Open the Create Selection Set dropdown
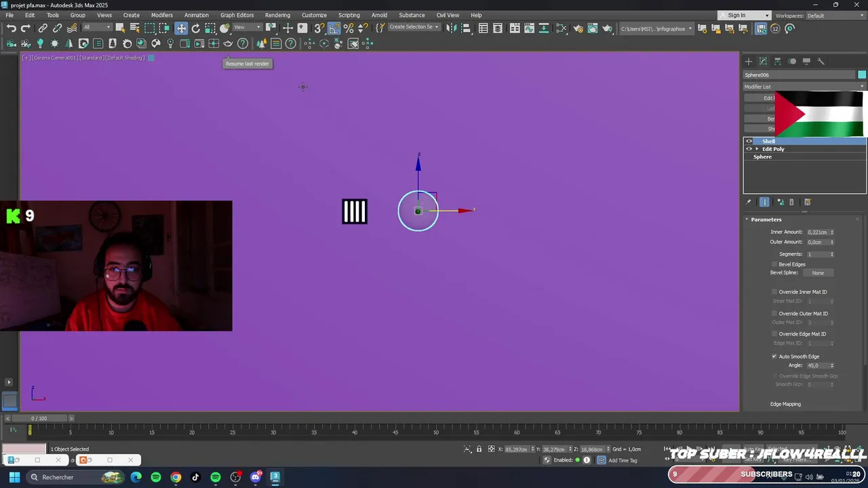This screenshot has height=488, width=868. (414, 28)
